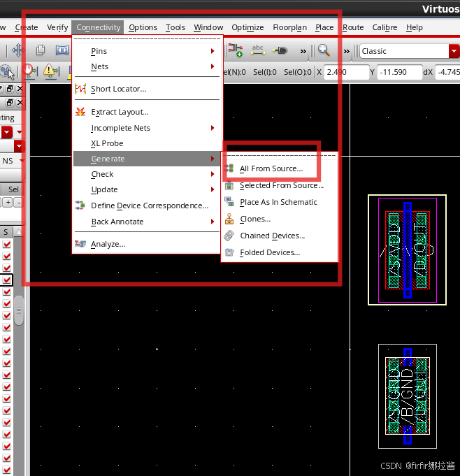460x476 pixels.
Task: Open the Classic workspace dropdown arrow
Action: [x=454, y=51]
